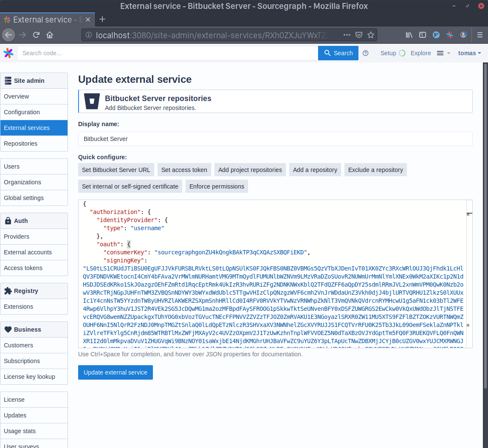This screenshot has width=488, height=448.
Task: Click the Firefox forward arrow button
Action: point(23,35)
